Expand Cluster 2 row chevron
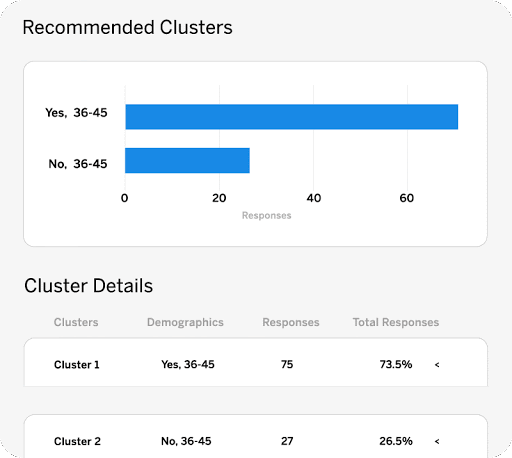The height and width of the screenshot is (458, 512). point(437,442)
